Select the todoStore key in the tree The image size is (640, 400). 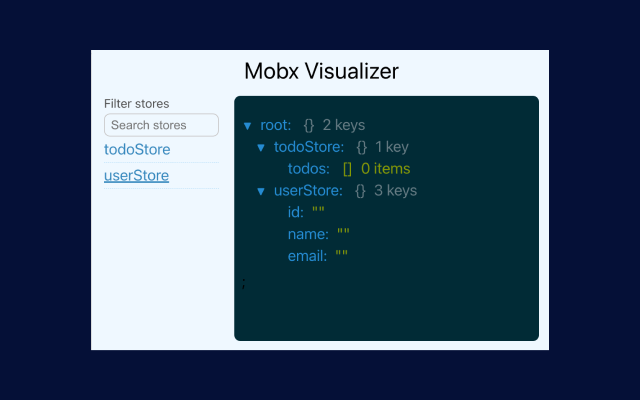pos(309,148)
